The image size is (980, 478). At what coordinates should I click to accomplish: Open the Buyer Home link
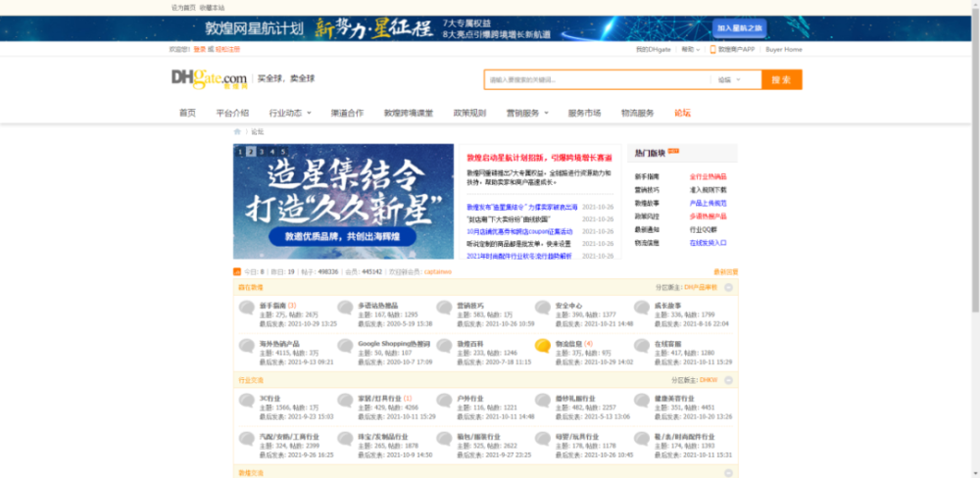tap(784, 49)
